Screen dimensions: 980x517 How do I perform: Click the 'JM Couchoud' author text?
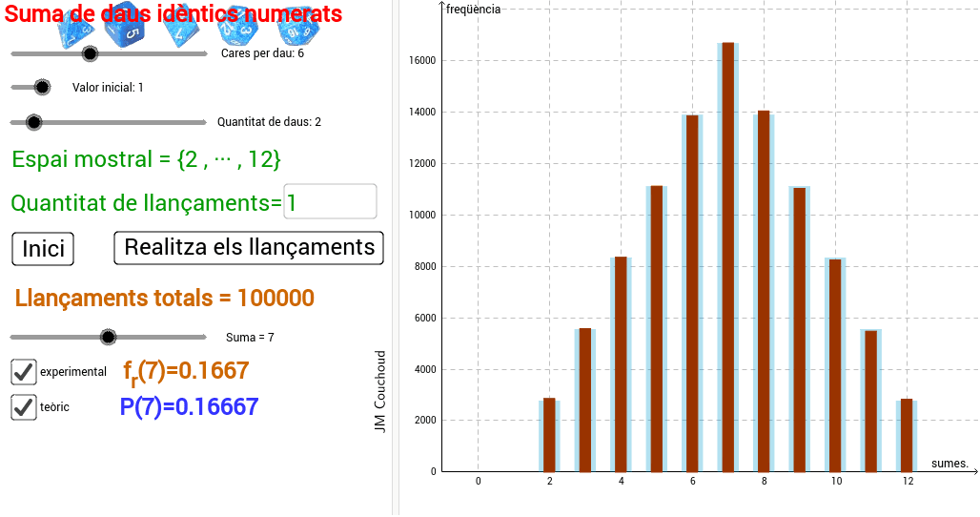tap(380, 391)
